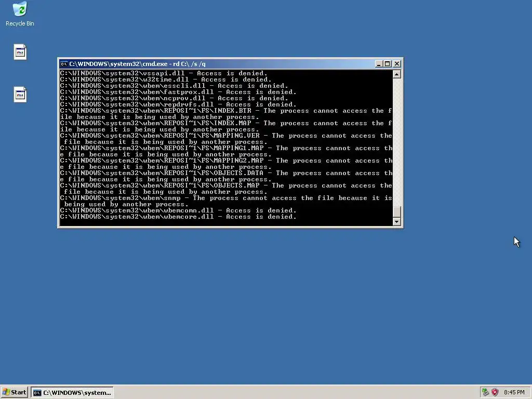The width and height of the screenshot is (532, 399).
Task: Click the 8:45 PM clock
Action: [x=514, y=392]
